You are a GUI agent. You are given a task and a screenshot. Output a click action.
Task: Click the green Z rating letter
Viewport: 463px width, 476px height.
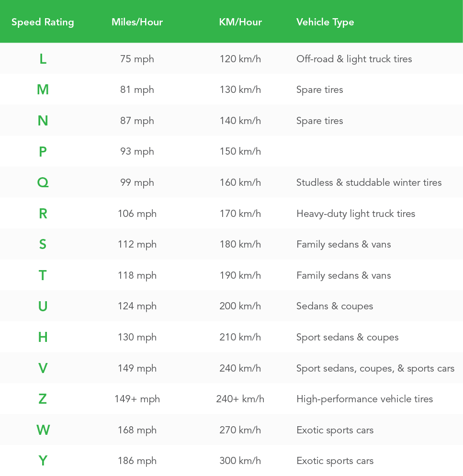pyautogui.click(x=43, y=399)
